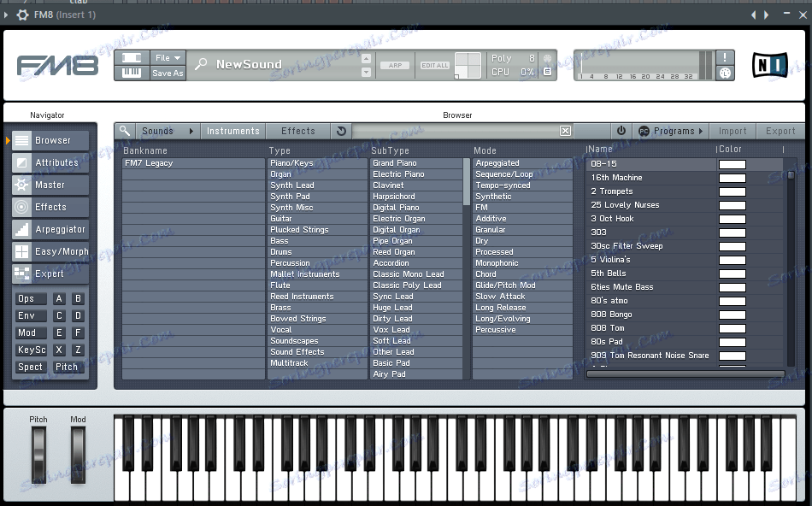Click the Export button
The height and width of the screenshot is (506, 812).
780,131
